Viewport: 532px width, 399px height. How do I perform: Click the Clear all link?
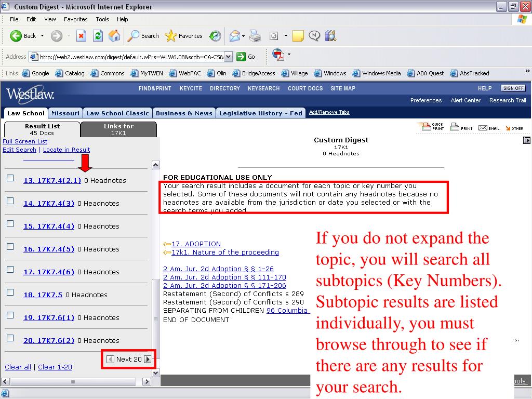click(18, 367)
